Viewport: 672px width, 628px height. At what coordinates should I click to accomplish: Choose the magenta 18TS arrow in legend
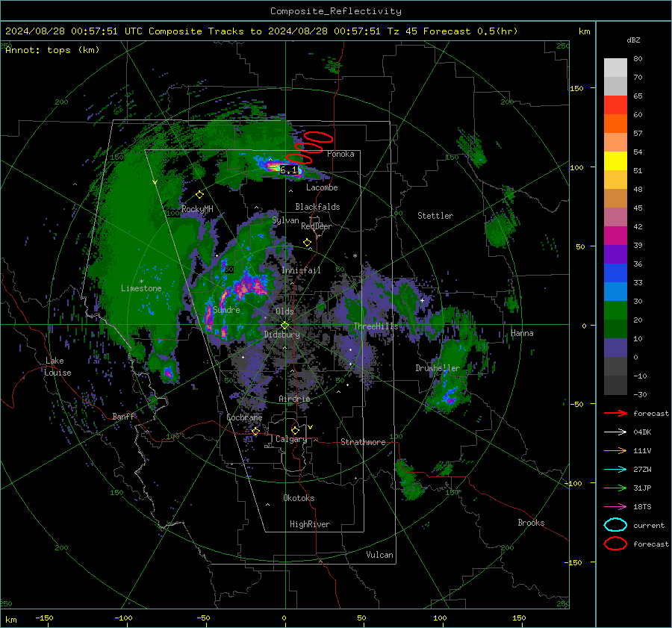pyautogui.click(x=615, y=507)
